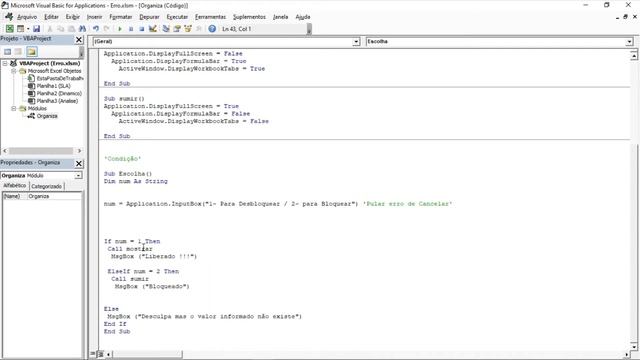Open the Janela menu
The image size is (640, 360).
point(280,17)
